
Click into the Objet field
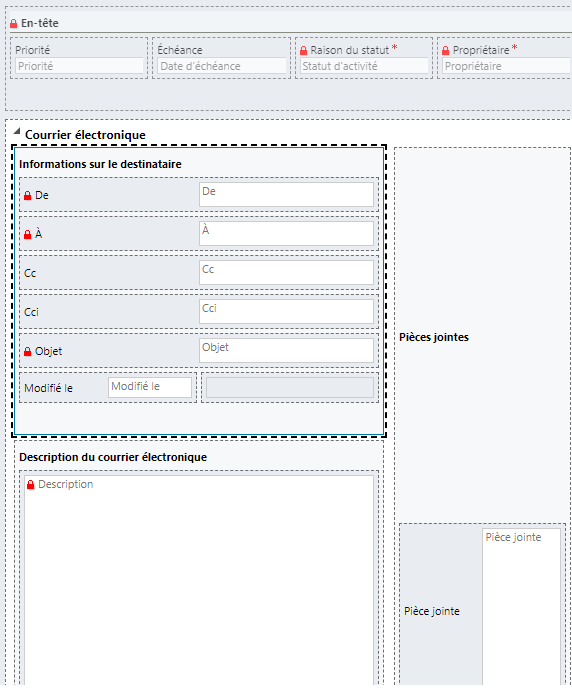coord(286,351)
